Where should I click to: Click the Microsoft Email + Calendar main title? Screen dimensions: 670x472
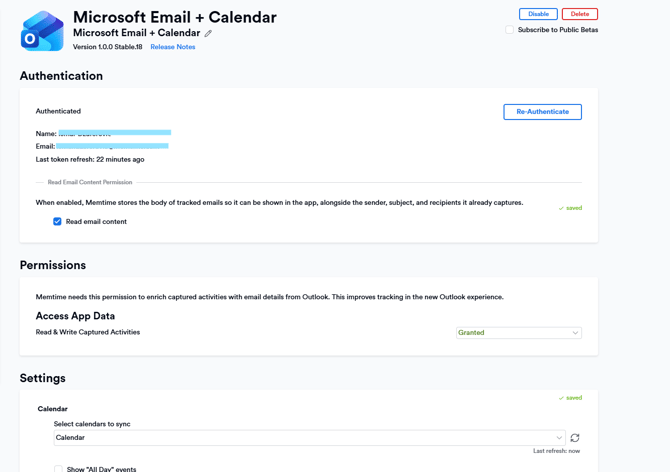point(175,17)
